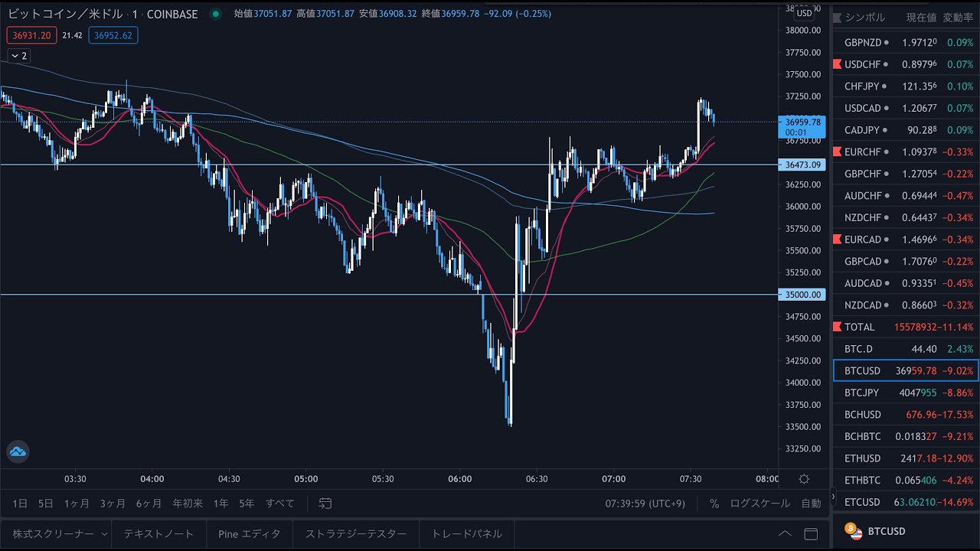
Task: Click the red sell price 36931.20 button
Action: click(x=31, y=35)
